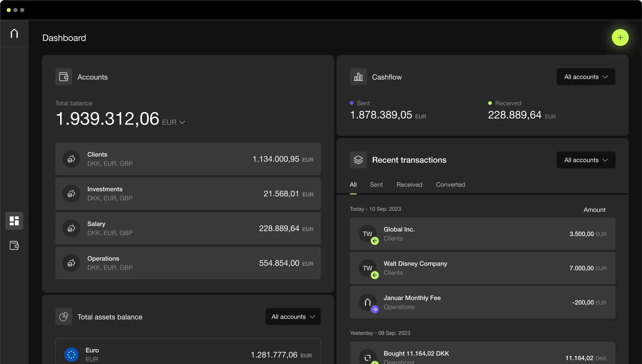Select the Converted transactions tab

click(450, 185)
